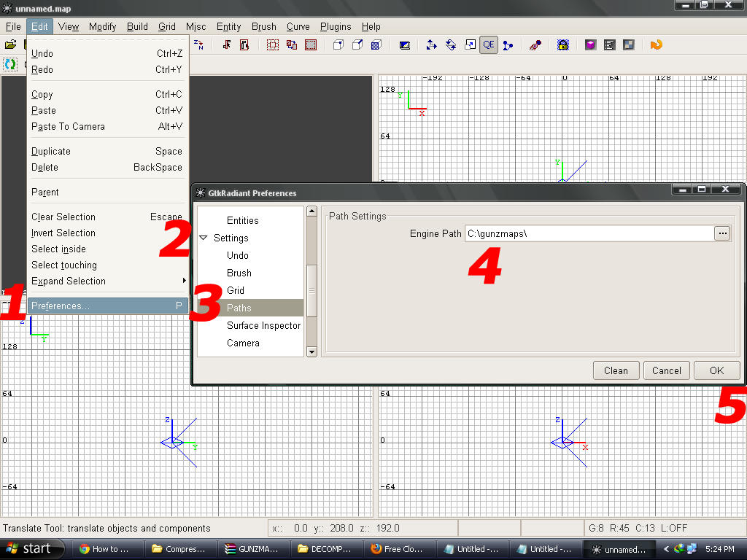Open a map with the folder toolbar icon

click(x=12, y=44)
